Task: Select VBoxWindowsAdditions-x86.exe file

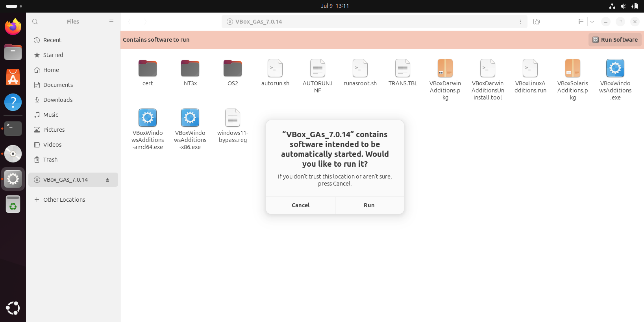Action: tap(190, 129)
